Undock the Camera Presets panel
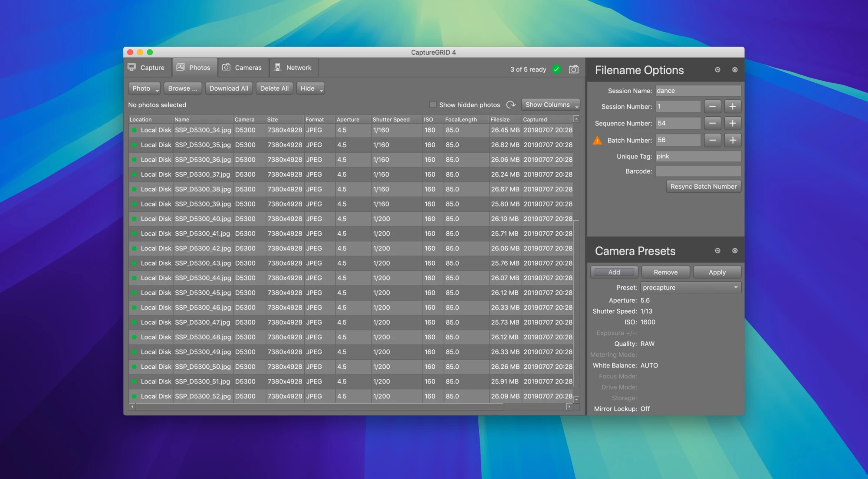The height and width of the screenshot is (479, 868). click(x=717, y=251)
